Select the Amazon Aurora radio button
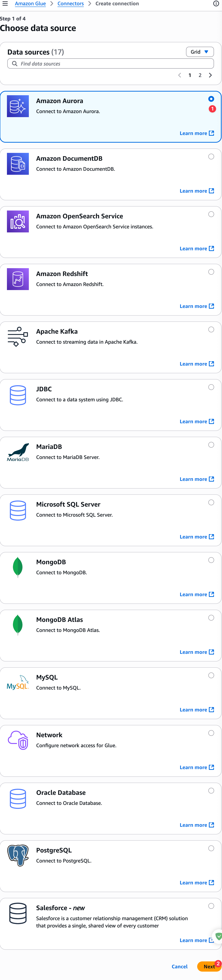Image resolution: width=222 pixels, height=980 pixels. 211,99
